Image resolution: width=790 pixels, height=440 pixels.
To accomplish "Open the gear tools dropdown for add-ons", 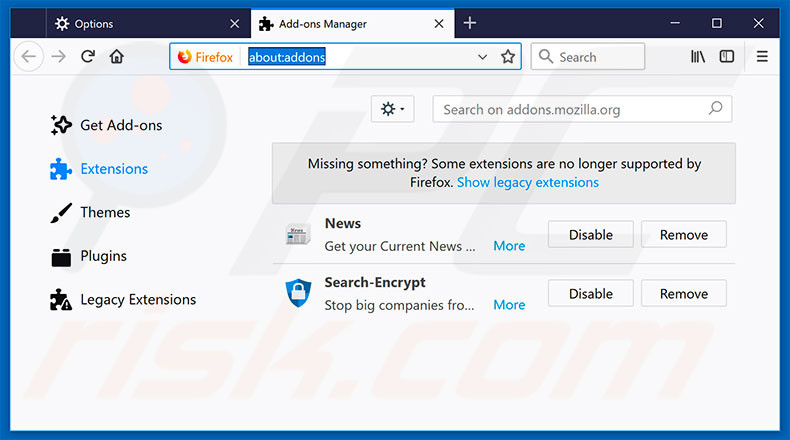I will coord(392,109).
